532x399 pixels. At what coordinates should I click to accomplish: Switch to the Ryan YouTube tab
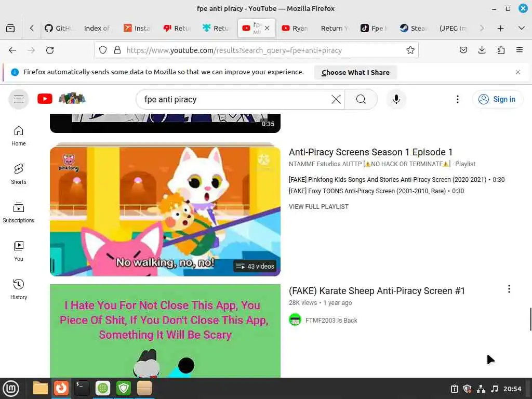[x=295, y=28]
